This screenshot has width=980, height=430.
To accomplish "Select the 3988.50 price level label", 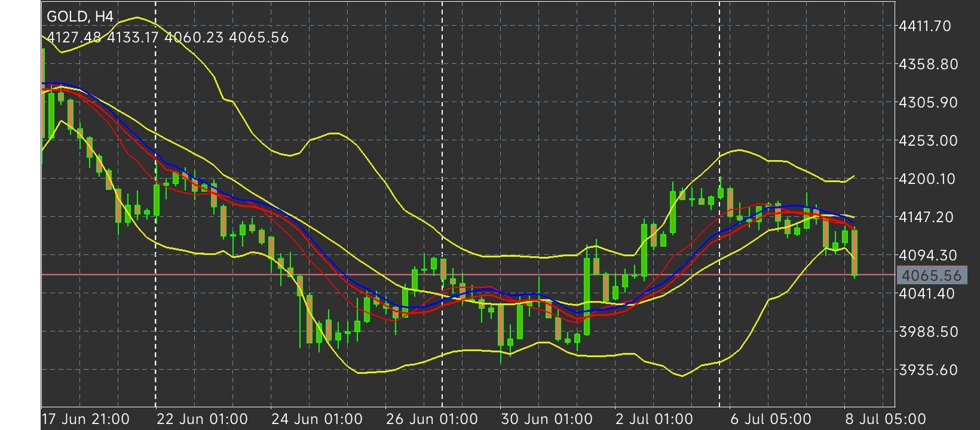I will (x=929, y=331).
